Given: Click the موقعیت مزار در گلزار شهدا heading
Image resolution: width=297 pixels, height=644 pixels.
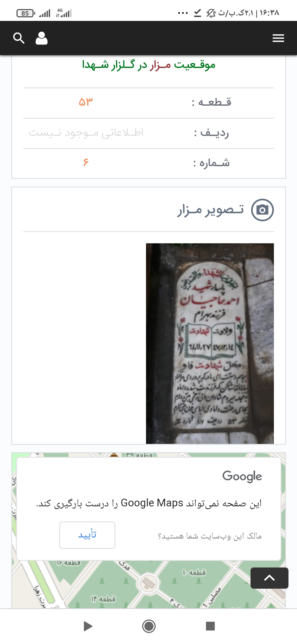Looking at the screenshot, I should coord(149,65).
